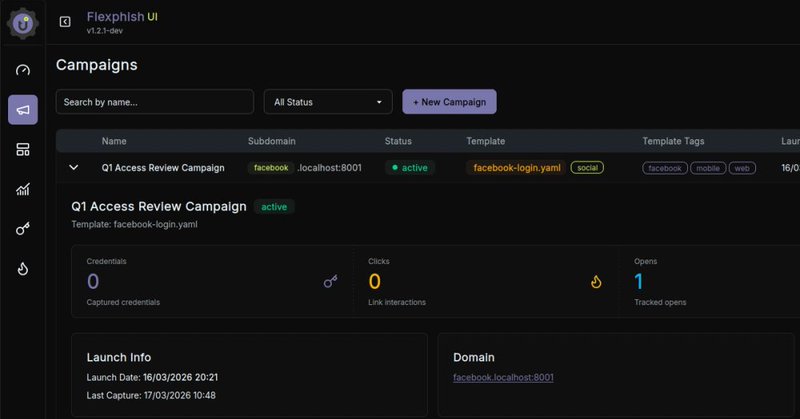This screenshot has width=800, height=419.
Task: Open the dashboard gauge sidebar icon
Action: 23,70
